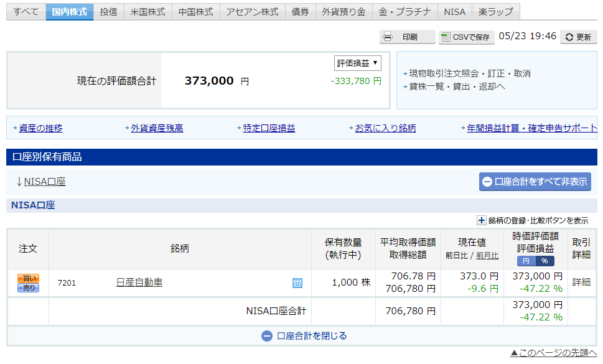Switch to the 外貨預り金 tab
This screenshot has width=603, height=364.
click(344, 12)
